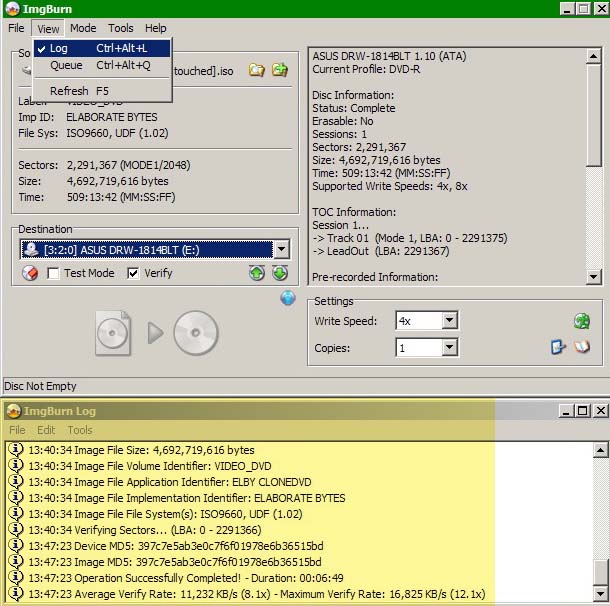Select Queue from the View menu

coord(102,65)
